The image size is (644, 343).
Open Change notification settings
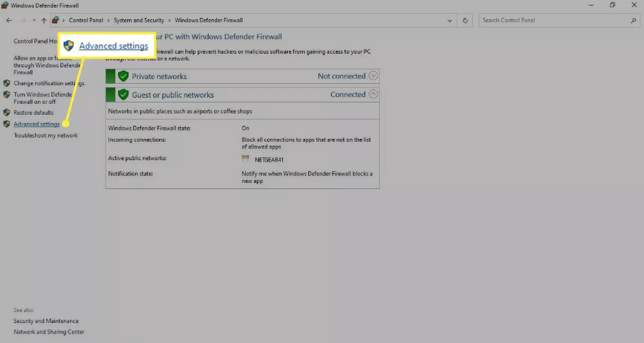click(x=49, y=83)
